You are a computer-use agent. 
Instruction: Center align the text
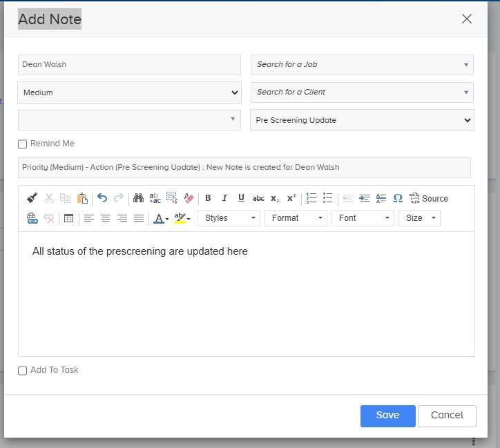click(105, 218)
